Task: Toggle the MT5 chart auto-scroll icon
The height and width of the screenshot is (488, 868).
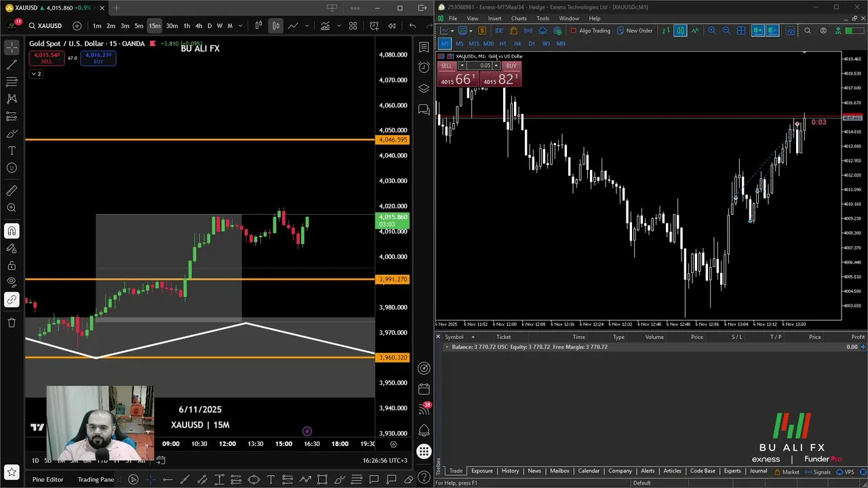Action: (757, 30)
